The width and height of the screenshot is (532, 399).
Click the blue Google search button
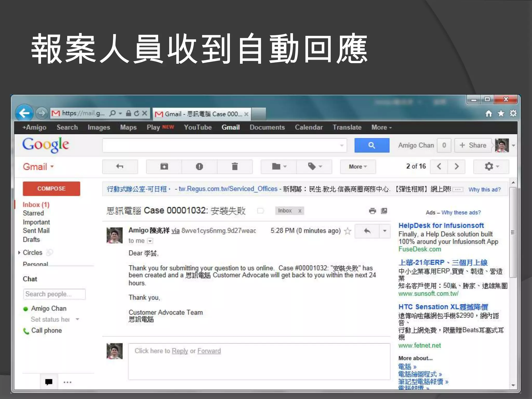pyautogui.click(x=372, y=145)
